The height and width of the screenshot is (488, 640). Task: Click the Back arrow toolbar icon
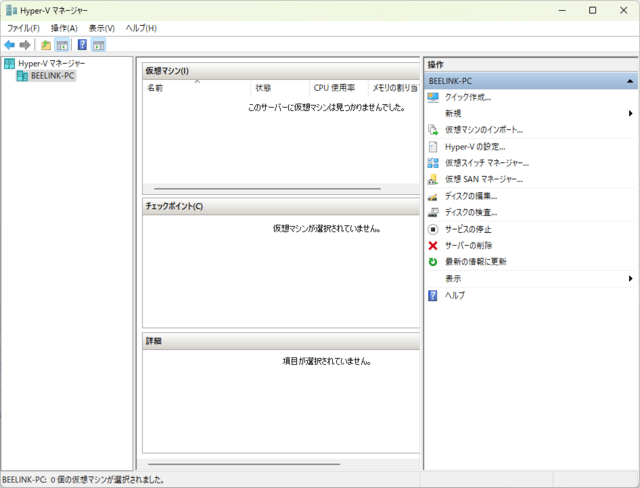pos(9,45)
